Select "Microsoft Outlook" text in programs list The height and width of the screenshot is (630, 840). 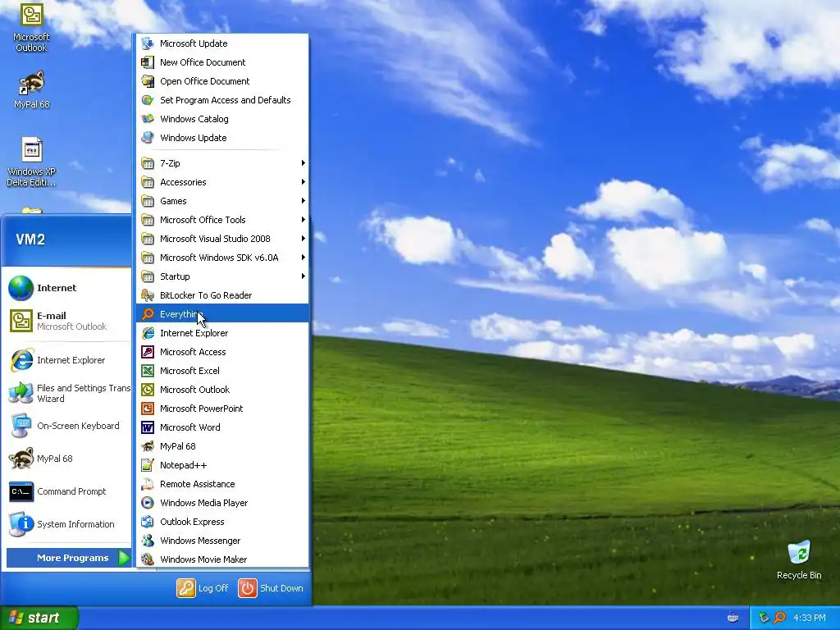pyautogui.click(x=194, y=390)
